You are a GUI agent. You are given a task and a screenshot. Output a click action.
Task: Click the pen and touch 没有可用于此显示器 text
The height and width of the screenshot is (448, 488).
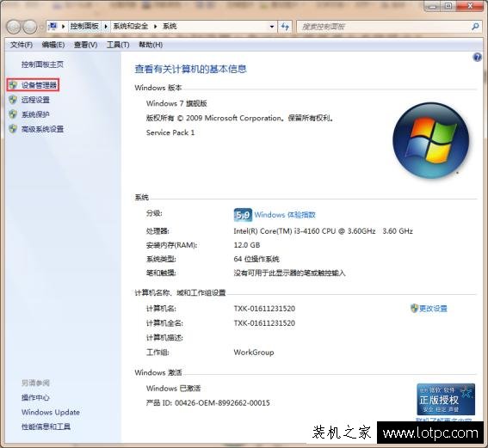[x=289, y=273]
